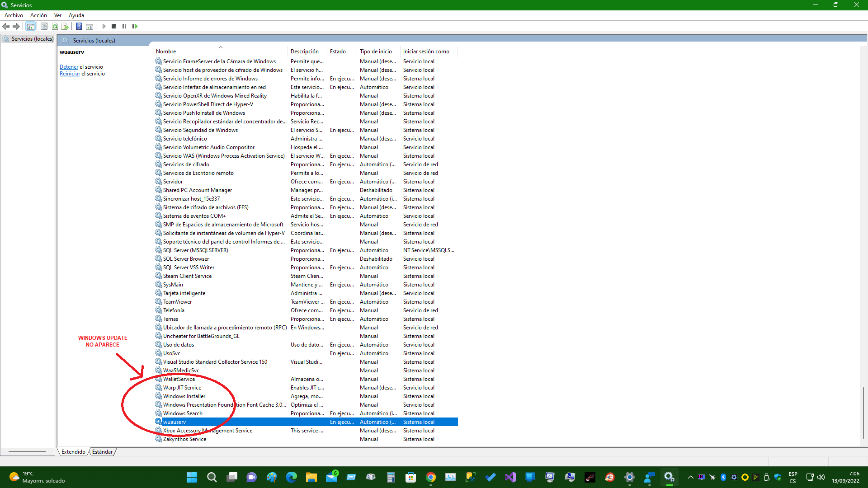Click the Pause Service toolbar icon
Viewport: 868px width, 488px height.
(124, 26)
